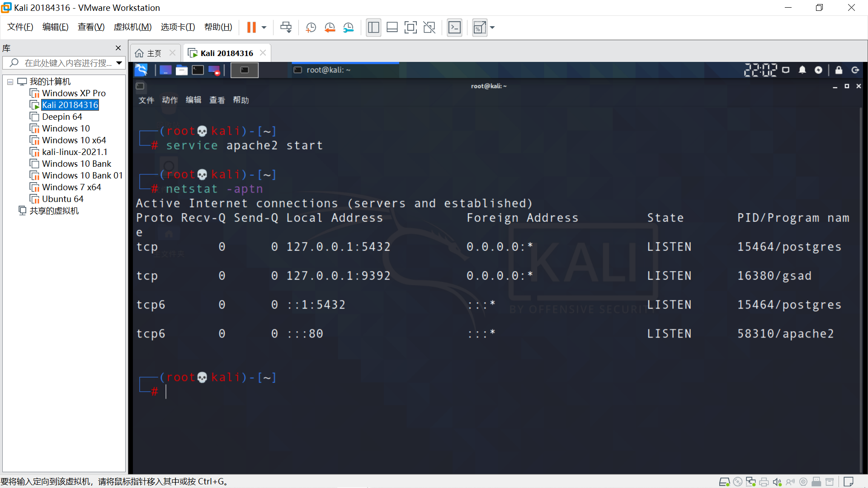
Task: Open the snapshot manager wrench icon
Action: click(x=348, y=28)
